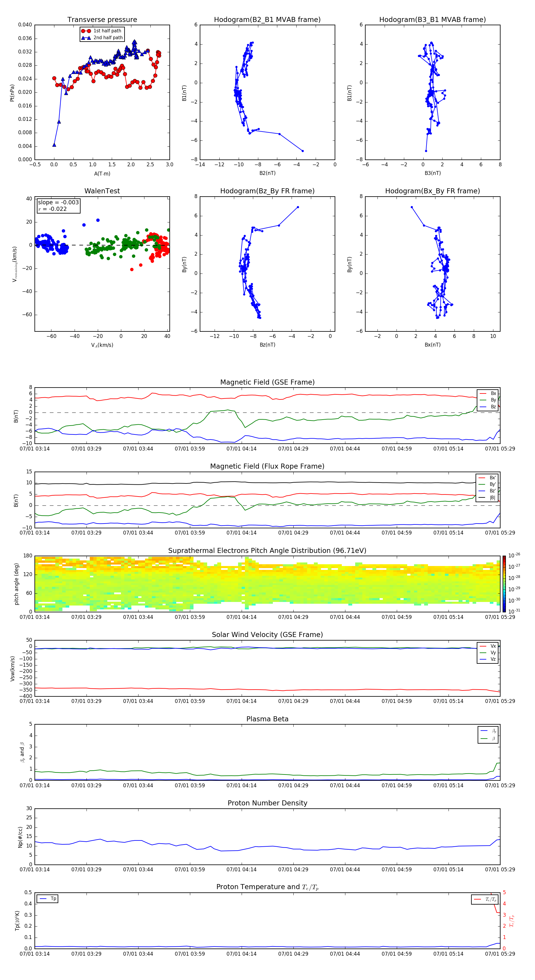Click the 'Proton Number Density' title
Viewport: 535px width, 980px height.
point(267,803)
